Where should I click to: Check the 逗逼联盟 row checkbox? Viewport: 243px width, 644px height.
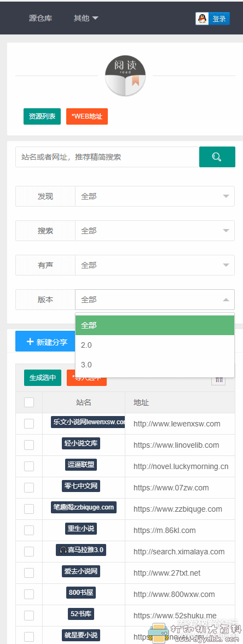pos(29,466)
